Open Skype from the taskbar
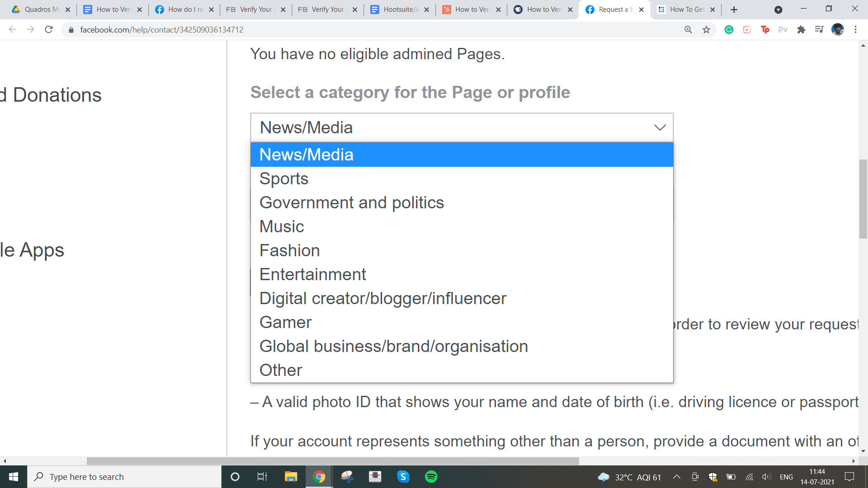868x488 pixels. (x=403, y=477)
